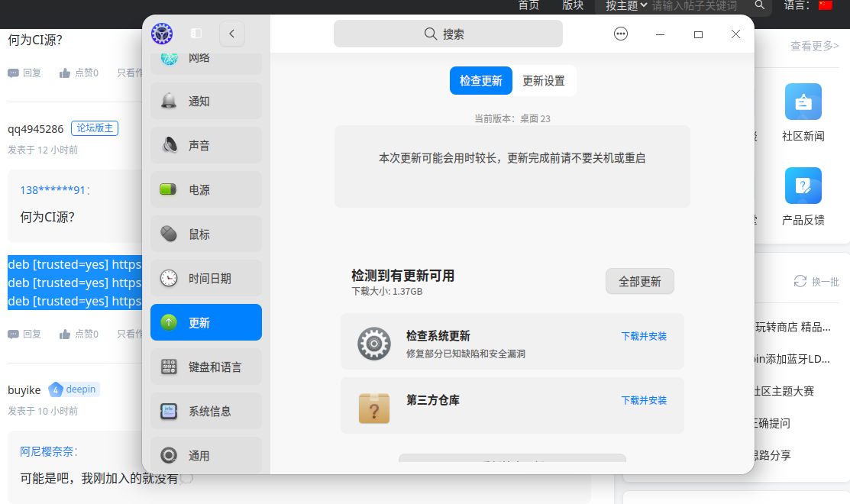The image size is (850, 504).
Task: Click the package box icon of 第三方仓库
Action: pos(374,408)
